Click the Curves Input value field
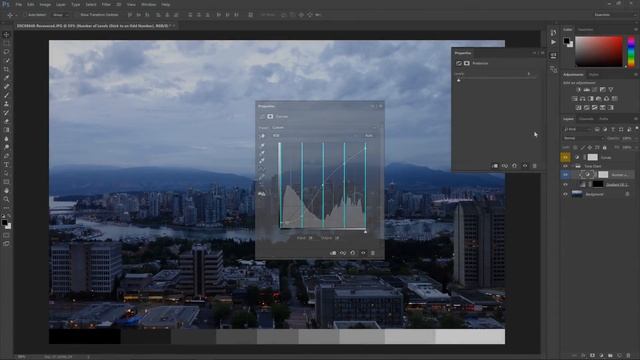Screen dimensions: 640x360 pos(311,238)
